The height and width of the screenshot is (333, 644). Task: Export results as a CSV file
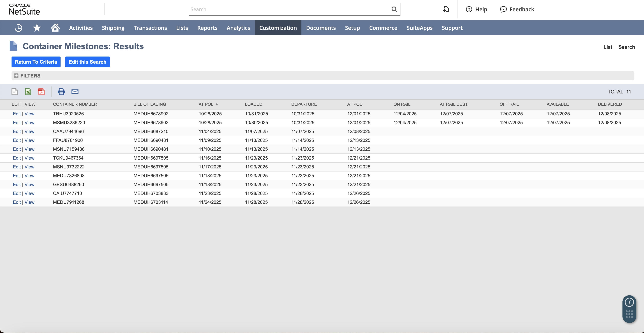(x=14, y=92)
